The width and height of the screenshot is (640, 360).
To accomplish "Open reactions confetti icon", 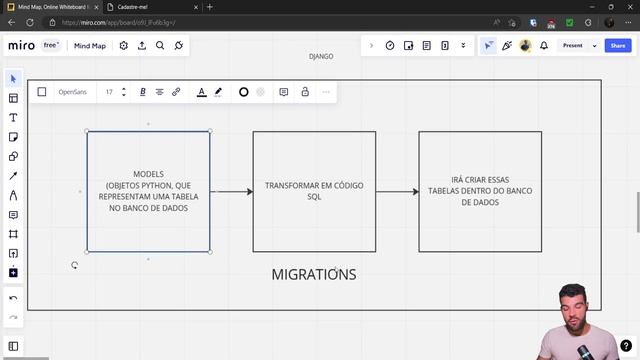I will tap(507, 46).
